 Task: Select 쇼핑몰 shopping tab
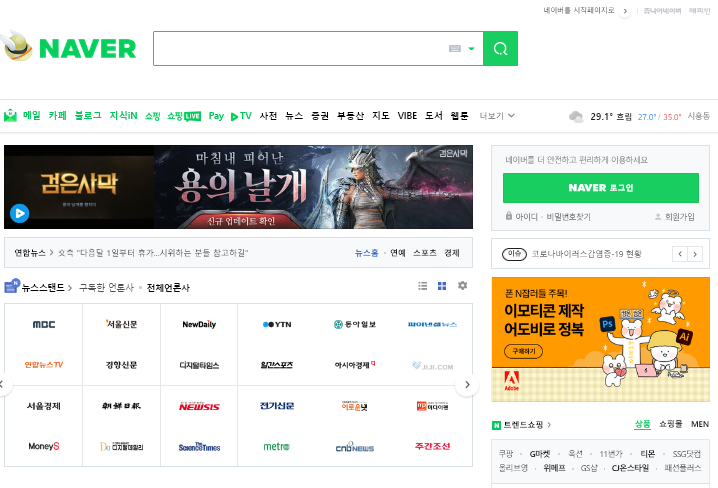670,424
